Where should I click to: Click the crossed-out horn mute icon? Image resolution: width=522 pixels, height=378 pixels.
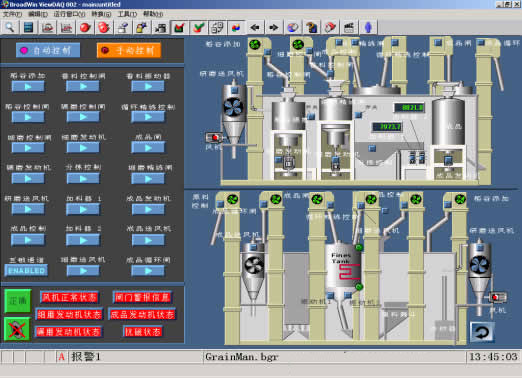click(17, 329)
